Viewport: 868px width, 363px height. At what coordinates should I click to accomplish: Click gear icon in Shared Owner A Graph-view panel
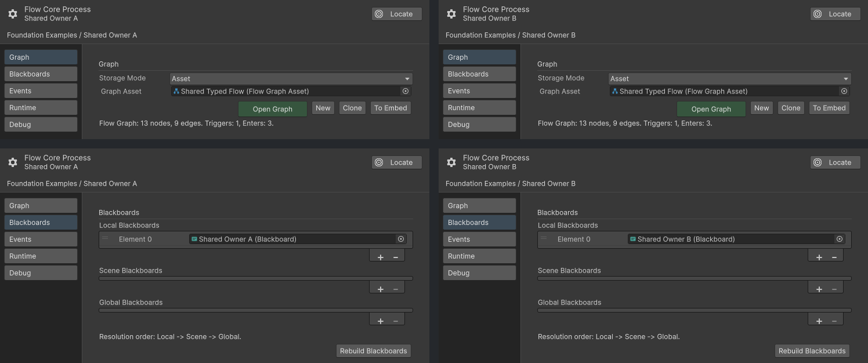click(x=13, y=14)
